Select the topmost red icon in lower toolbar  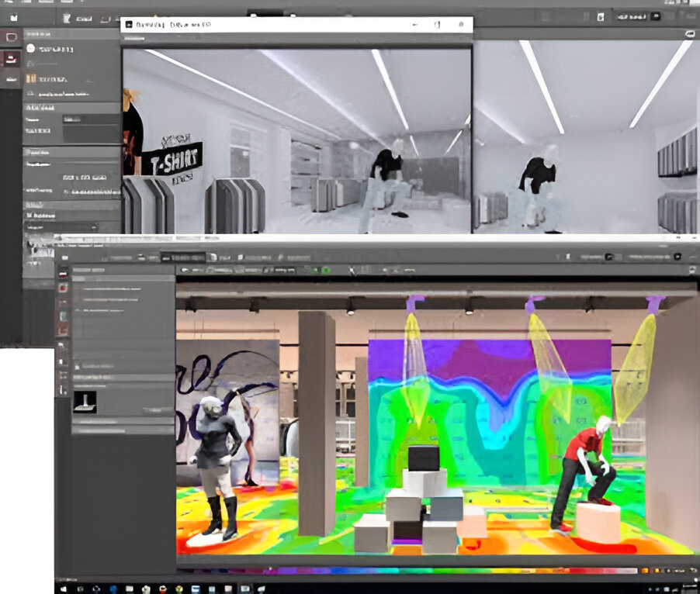point(63,274)
